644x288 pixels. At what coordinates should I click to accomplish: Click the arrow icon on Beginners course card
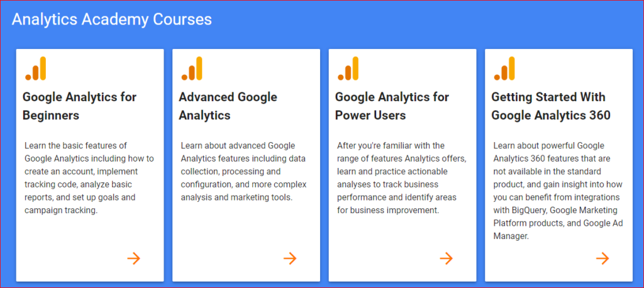click(x=133, y=258)
